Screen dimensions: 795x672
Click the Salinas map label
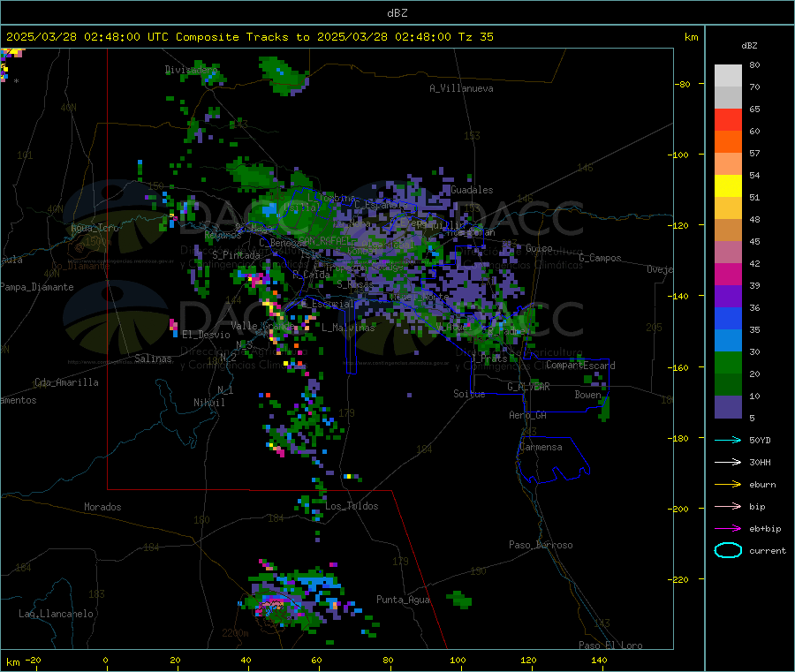(153, 359)
